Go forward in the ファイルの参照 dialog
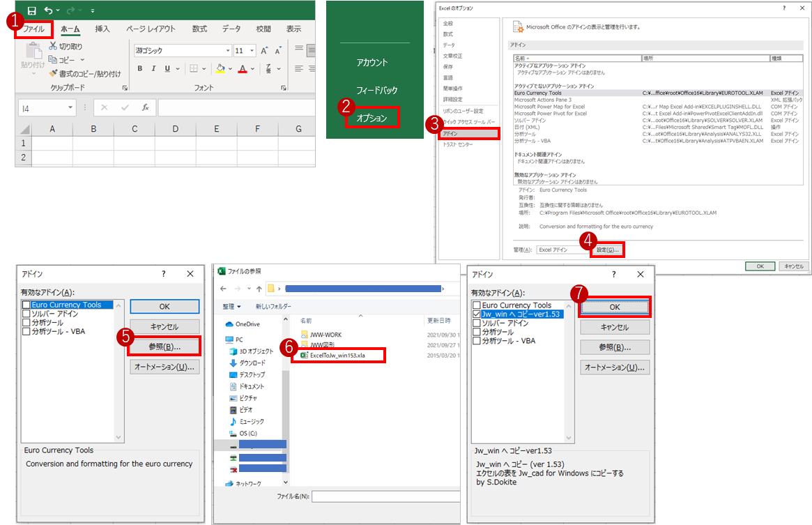 [x=237, y=289]
